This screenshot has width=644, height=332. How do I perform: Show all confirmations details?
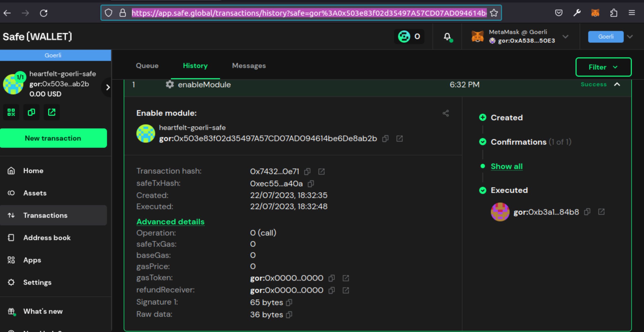coord(506,166)
